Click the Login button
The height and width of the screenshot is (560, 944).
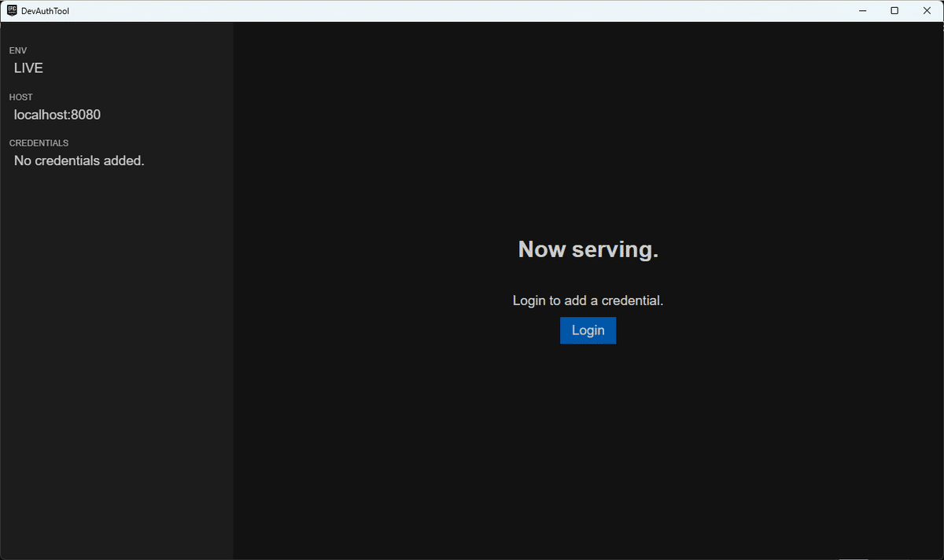point(588,330)
